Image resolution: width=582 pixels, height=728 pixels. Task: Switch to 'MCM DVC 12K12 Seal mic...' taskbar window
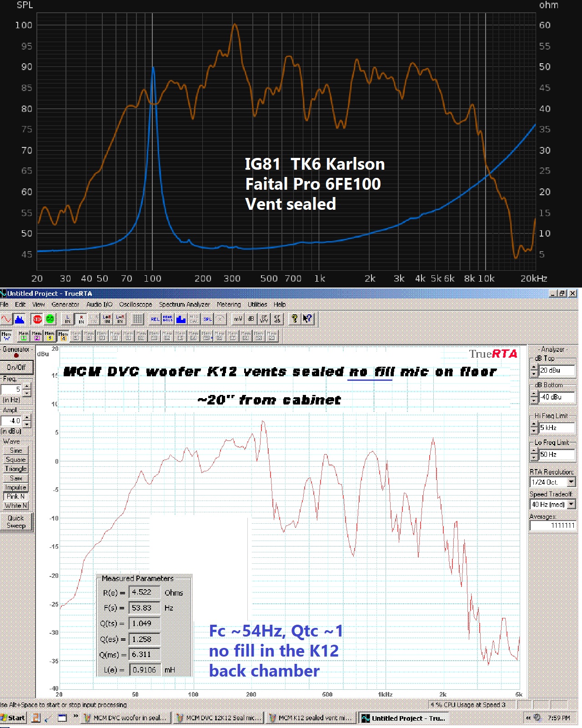(x=220, y=718)
